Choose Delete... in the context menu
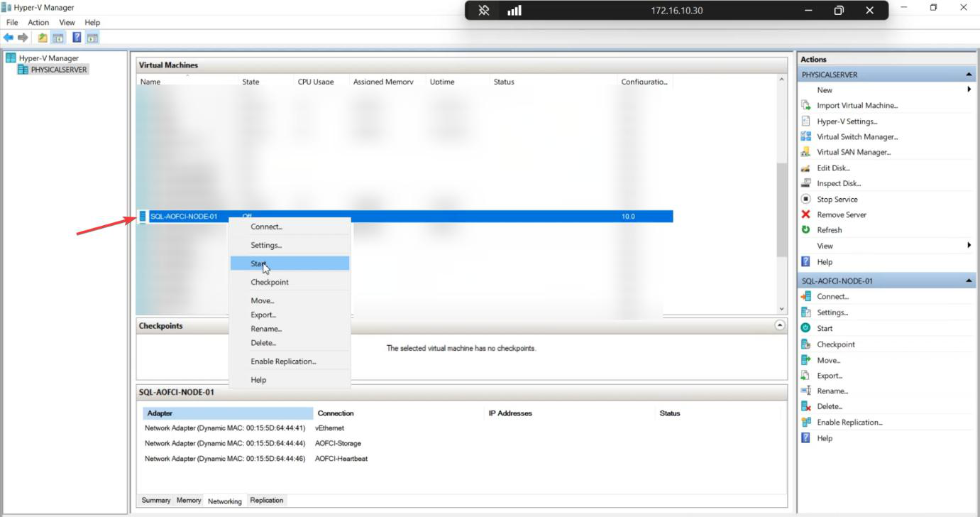Image resolution: width=980 pixels, height=517 pixels. pyautogui.click(x=290, y=343)
